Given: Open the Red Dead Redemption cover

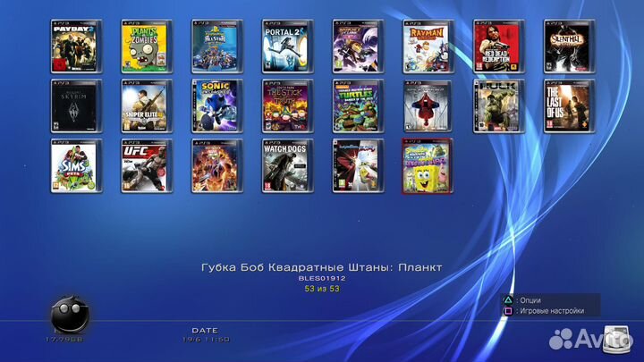Looking at the screenshot, I should click(x=499, y=46).
